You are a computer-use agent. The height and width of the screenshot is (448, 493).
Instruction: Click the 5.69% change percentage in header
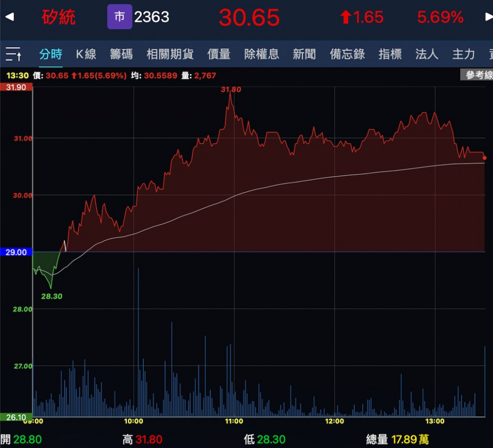(x=440, y=17)
